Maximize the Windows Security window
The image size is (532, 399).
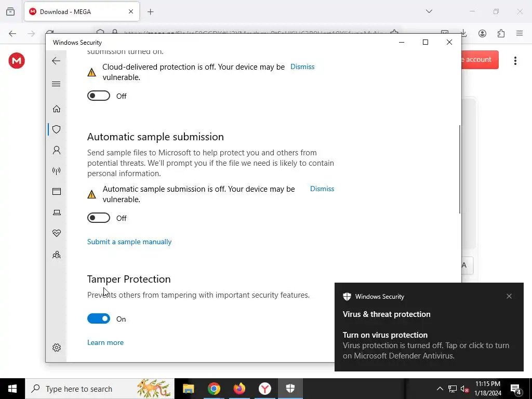pos(425,42)
